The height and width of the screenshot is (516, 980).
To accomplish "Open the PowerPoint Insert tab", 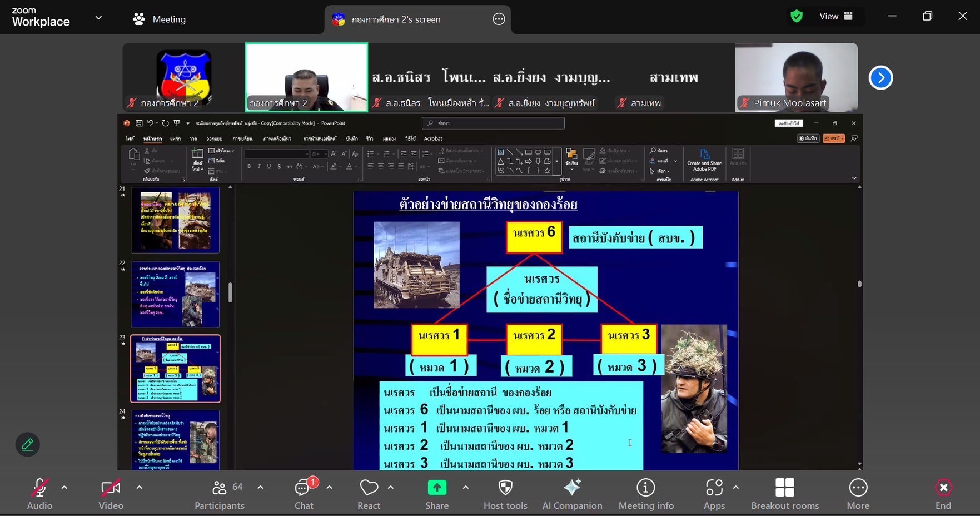I will click(x=176, y=138).
